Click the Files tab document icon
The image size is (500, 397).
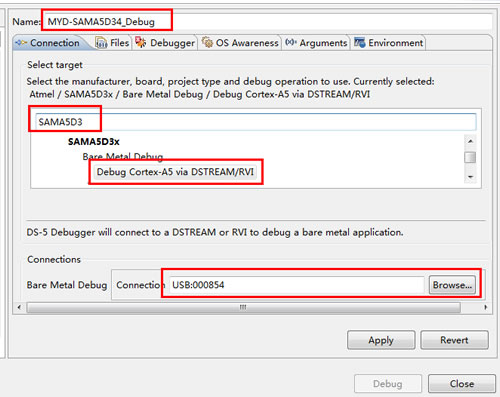[101, 43]
